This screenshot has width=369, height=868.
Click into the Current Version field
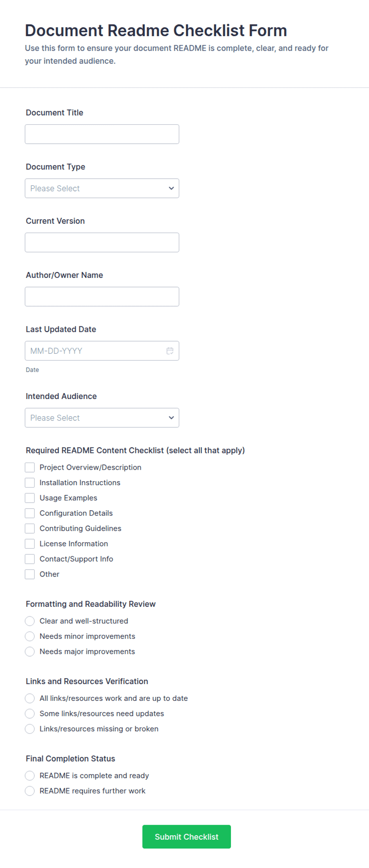pyautogui.click(x=102, y=242)
